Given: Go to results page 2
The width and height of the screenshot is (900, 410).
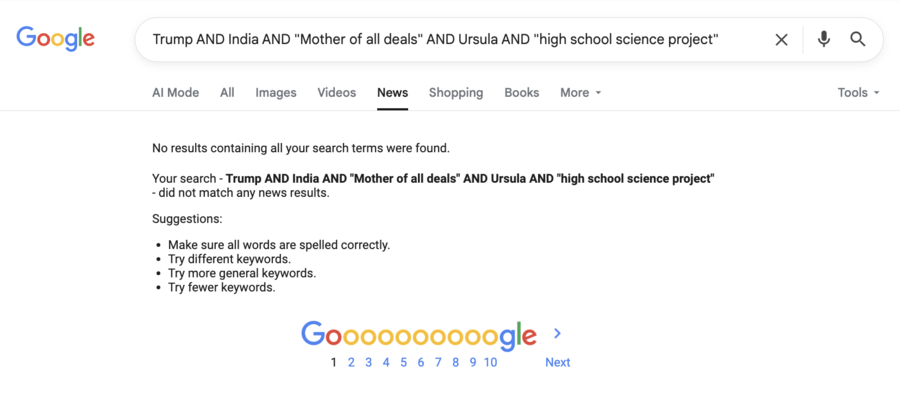Looking at the screenshot, I should point(351,363).
